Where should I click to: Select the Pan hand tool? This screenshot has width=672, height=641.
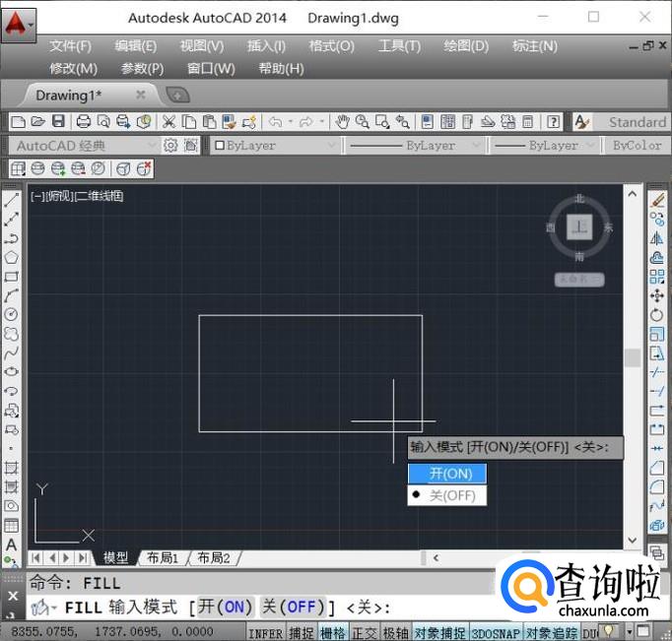[342, 122]
